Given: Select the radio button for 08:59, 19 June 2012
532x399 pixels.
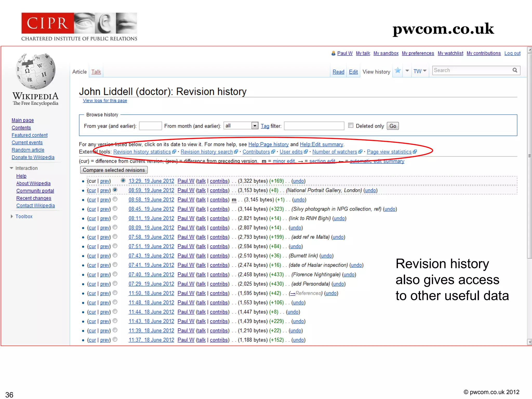Looking at the screenshot, I should point(115,190).
